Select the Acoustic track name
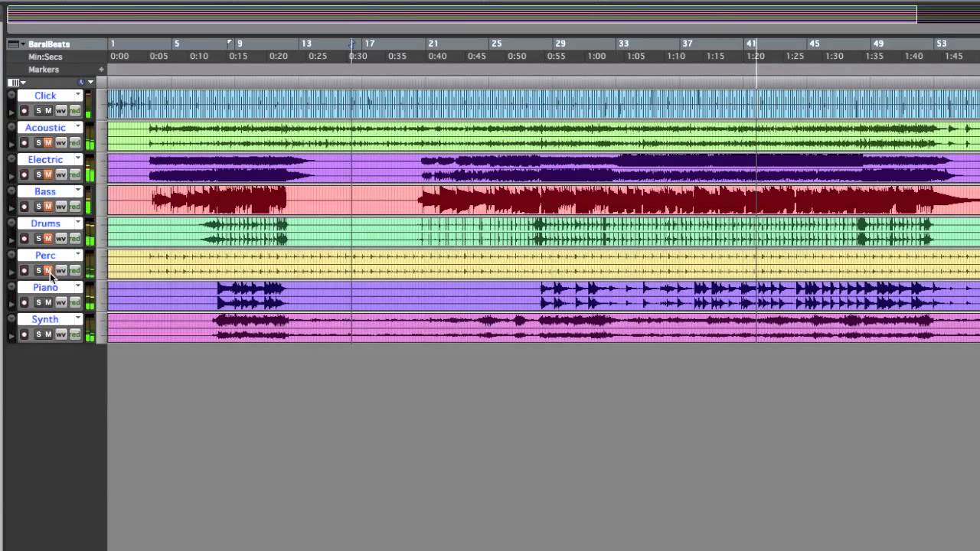The height and width of the screenshot is (551, 980). pos(45,127)
